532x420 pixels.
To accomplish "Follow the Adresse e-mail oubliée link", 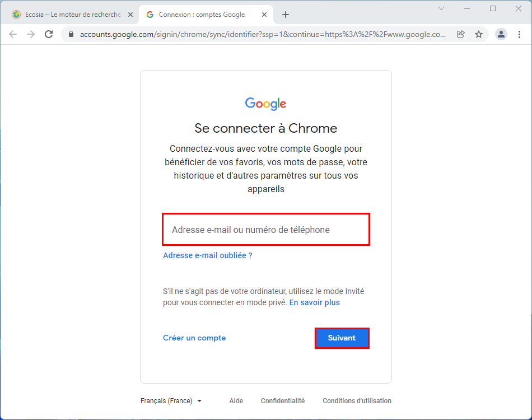I will (x=208, y=255).
